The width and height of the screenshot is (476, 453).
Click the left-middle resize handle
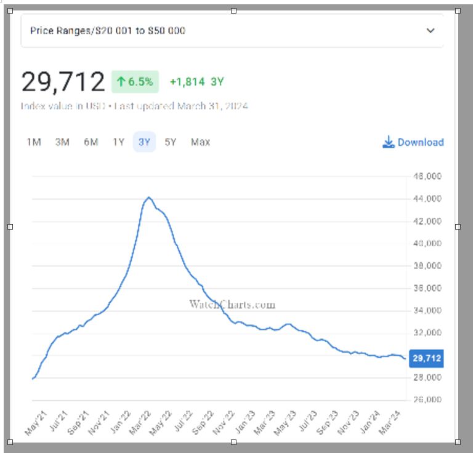(x=10, y=226)
